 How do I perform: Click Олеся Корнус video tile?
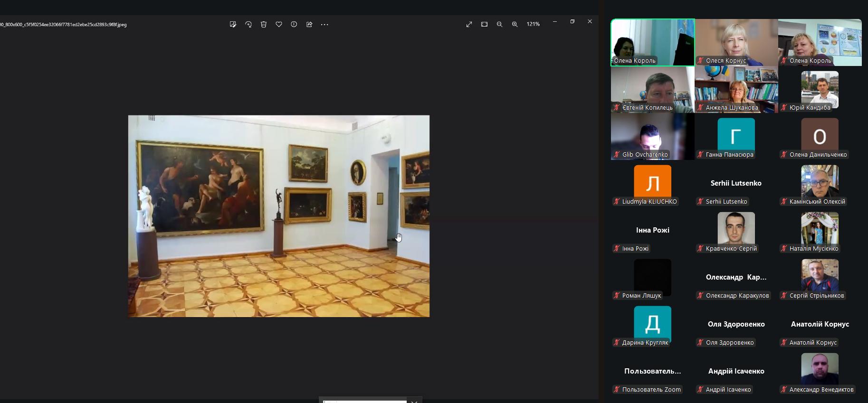click(x=736, y=42)
